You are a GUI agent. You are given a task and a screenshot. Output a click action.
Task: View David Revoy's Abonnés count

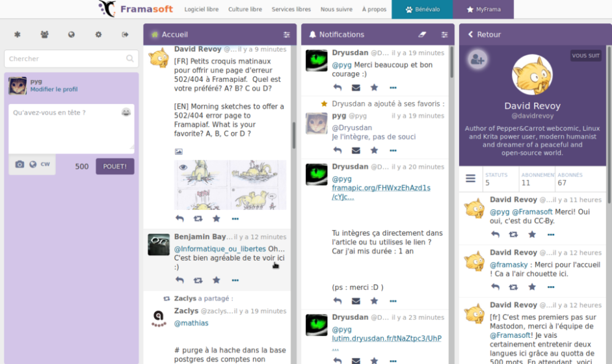pos(570,179)
